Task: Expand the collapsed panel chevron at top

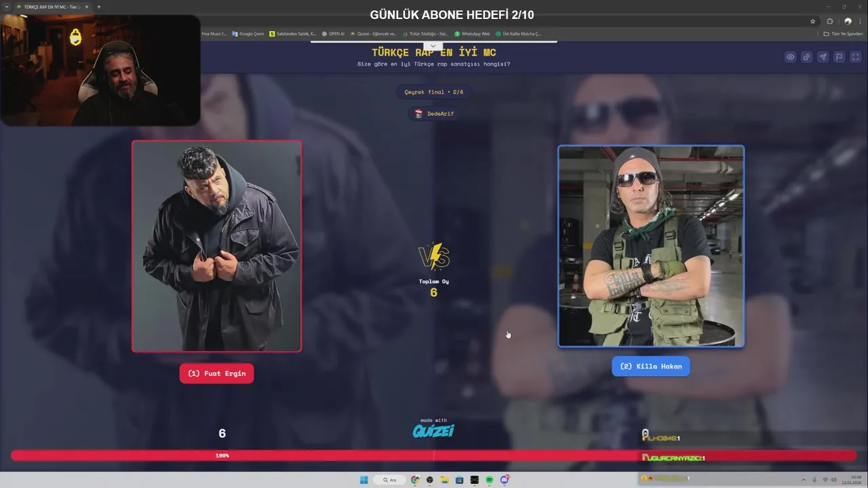Action: 433,46
